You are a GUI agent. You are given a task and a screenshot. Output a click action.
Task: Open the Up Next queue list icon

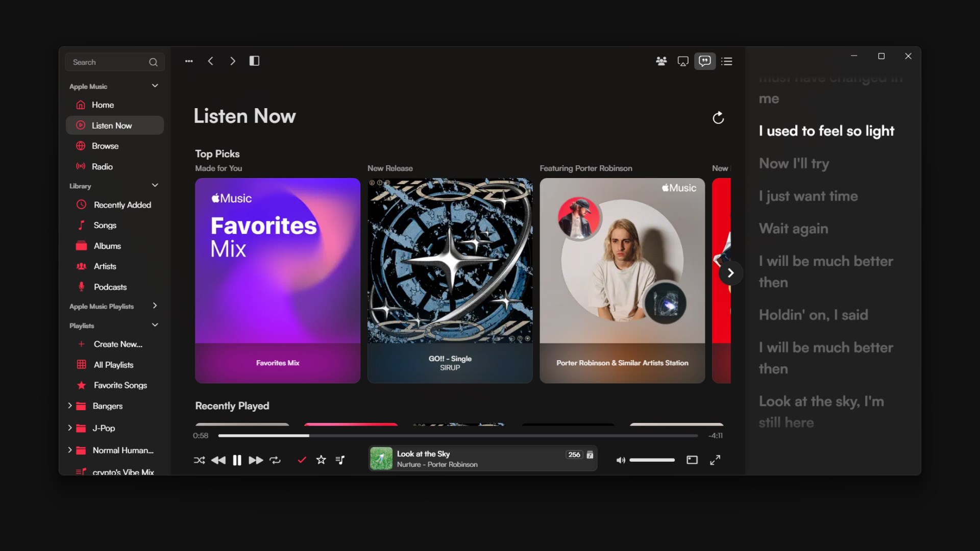pyautogui.click(x=727, y=61)
